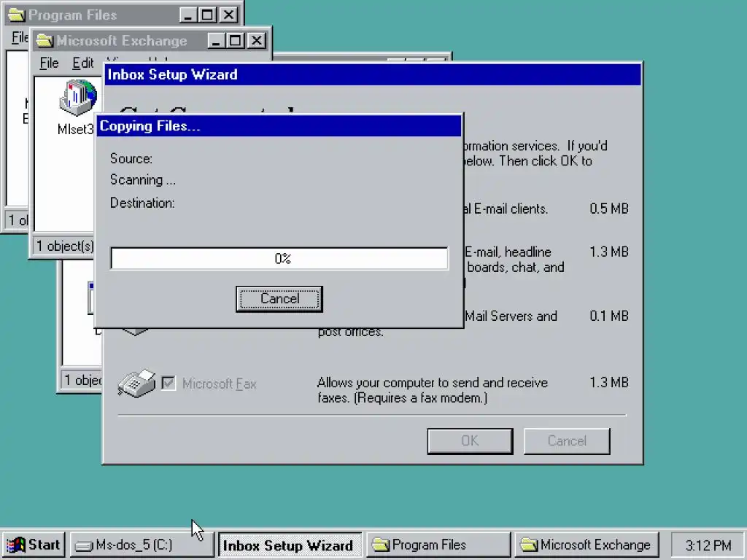747x560 pixels.
Task: Close the Microsoft Exchange window
Action: pos(256,41)
